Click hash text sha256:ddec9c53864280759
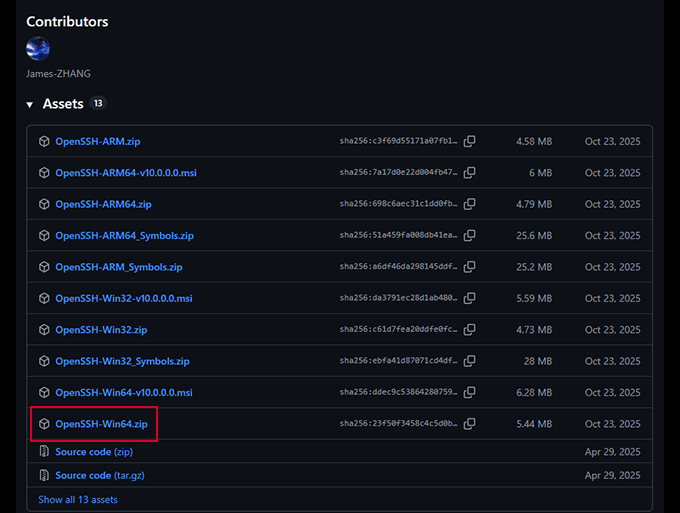 click(x=398, y=392)
